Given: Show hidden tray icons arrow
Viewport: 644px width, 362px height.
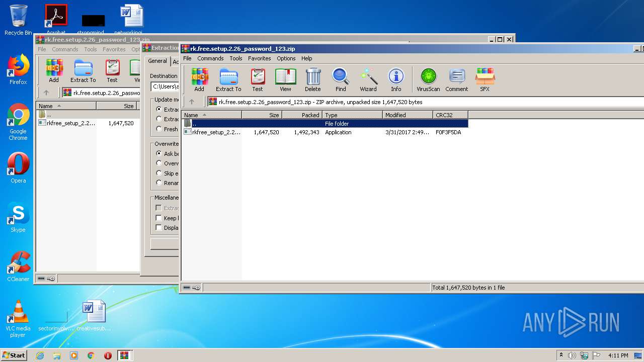Looking at the screenshot, I should click(561, 355).
